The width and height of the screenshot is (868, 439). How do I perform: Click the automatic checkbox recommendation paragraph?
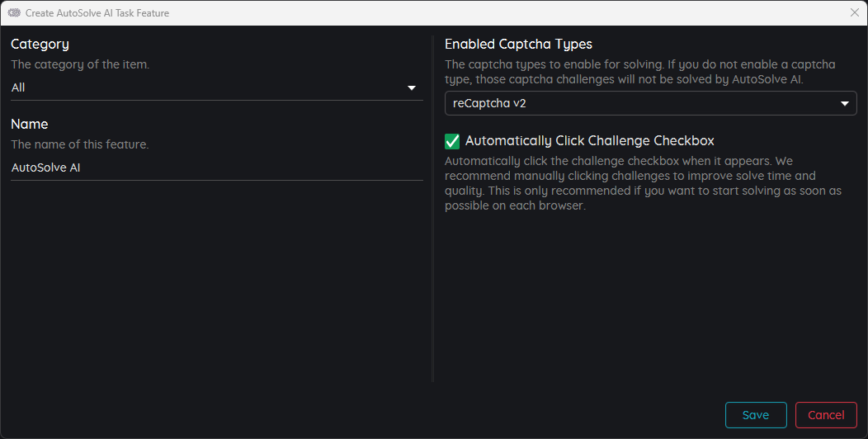click(x=643, y=183)
